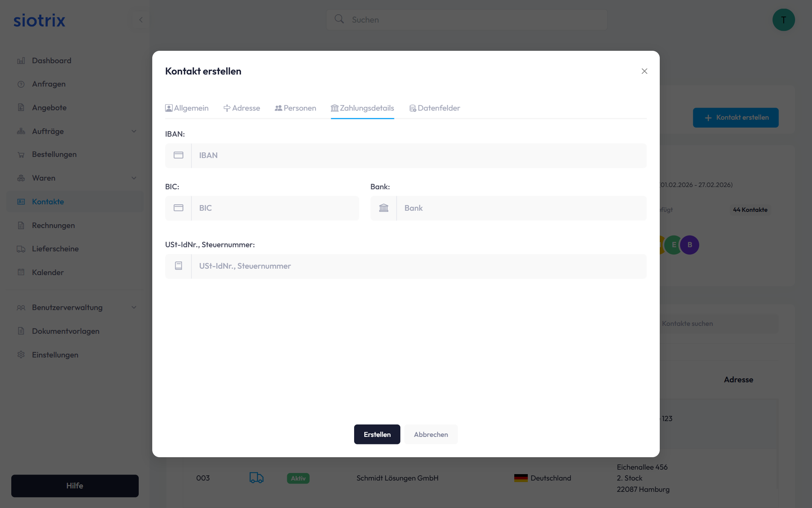Click the card icon next to IBAN field

point(178,155)
